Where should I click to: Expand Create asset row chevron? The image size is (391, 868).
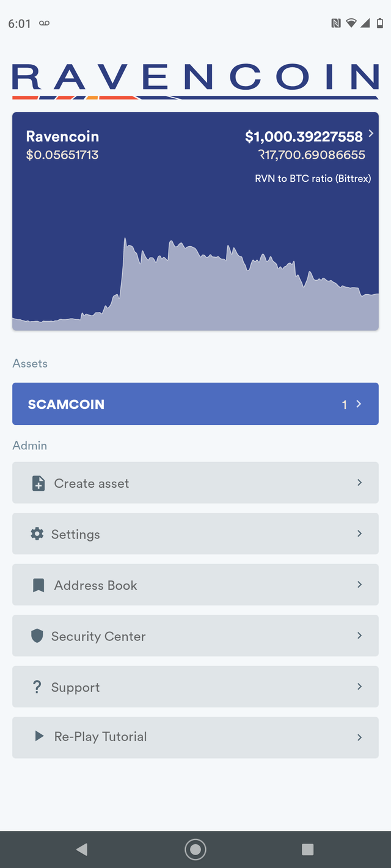point(359,482)
